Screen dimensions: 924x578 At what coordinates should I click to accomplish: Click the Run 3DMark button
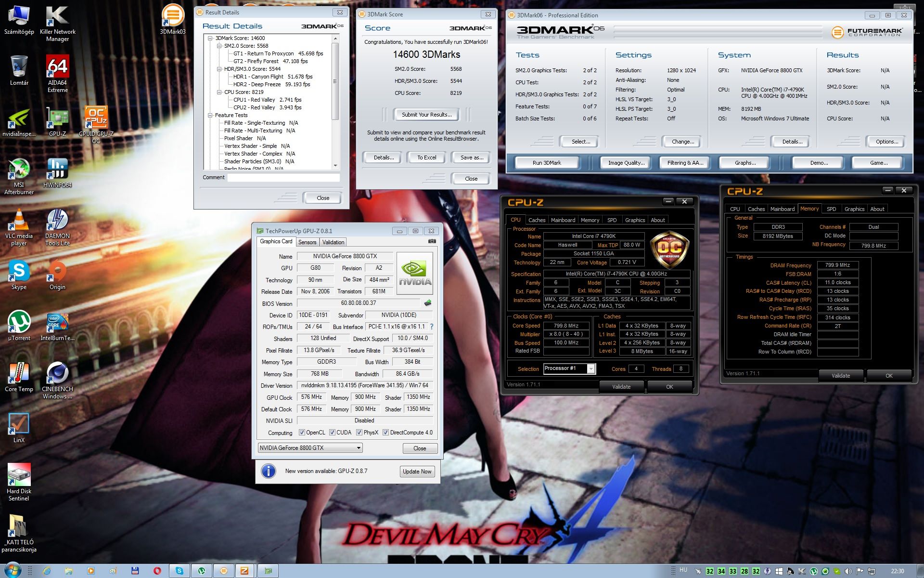point(547,163)
